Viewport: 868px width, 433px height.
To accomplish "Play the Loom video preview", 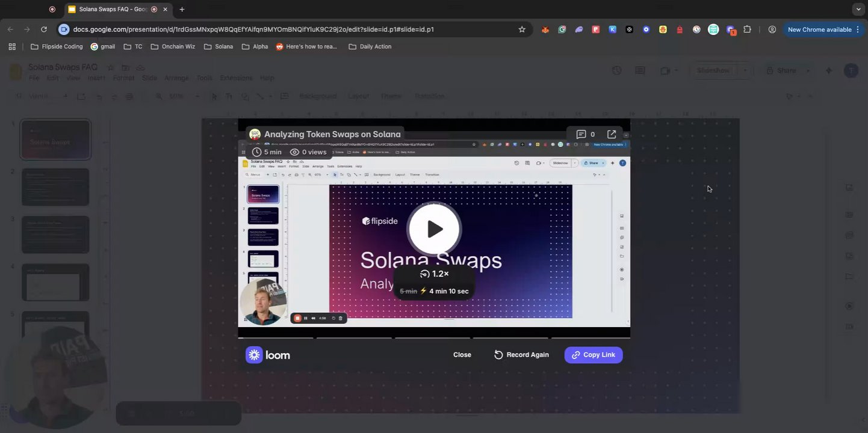I will tap(435, 229).
